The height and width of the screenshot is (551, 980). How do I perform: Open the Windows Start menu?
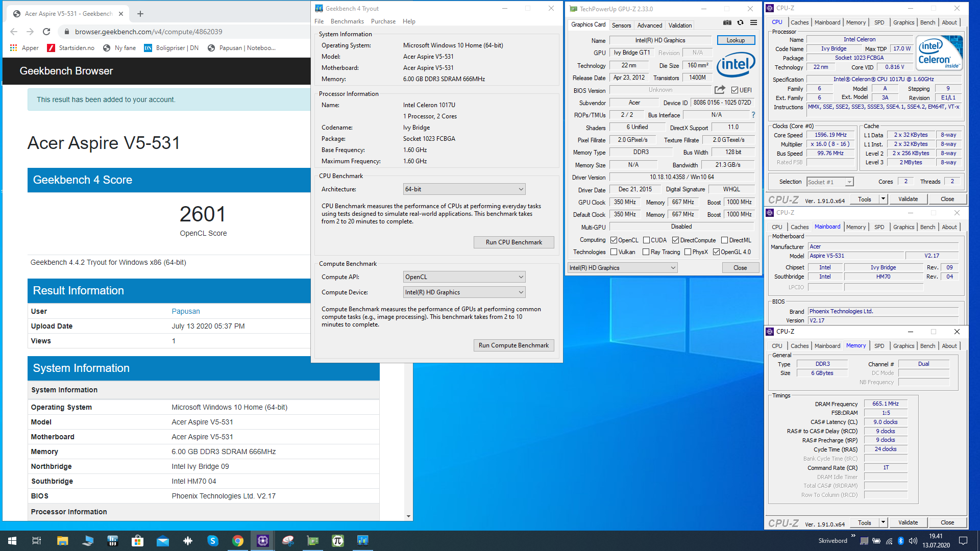click(12, 541)
